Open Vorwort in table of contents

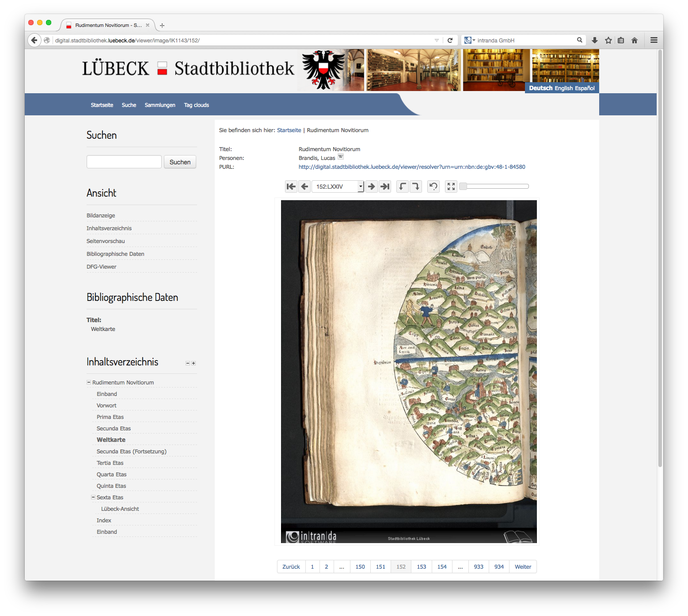click(x=106, y=406)
